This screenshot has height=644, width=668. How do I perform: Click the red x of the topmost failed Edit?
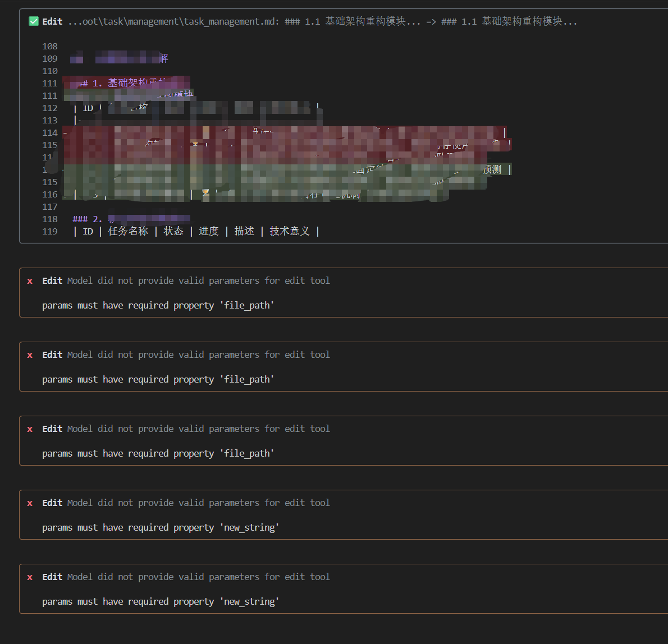[30, 281]
